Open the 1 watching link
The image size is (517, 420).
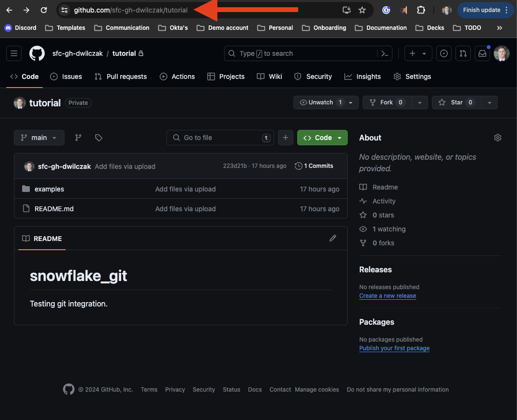point(382,229)
